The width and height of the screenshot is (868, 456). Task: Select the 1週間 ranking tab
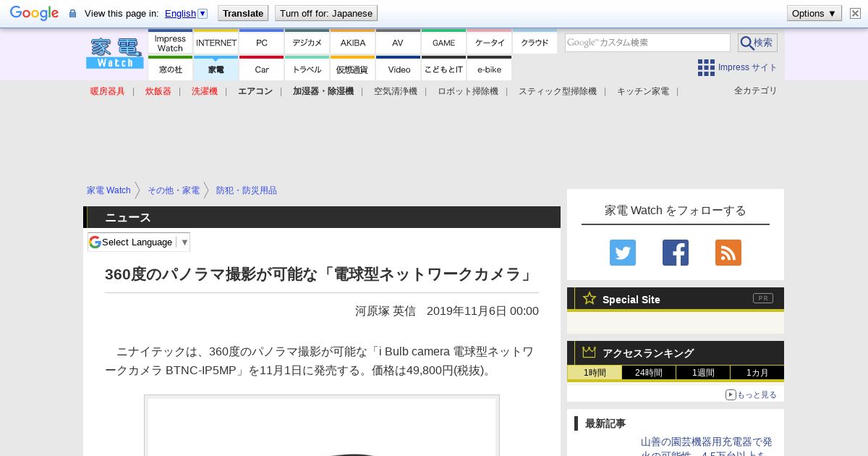703,373
